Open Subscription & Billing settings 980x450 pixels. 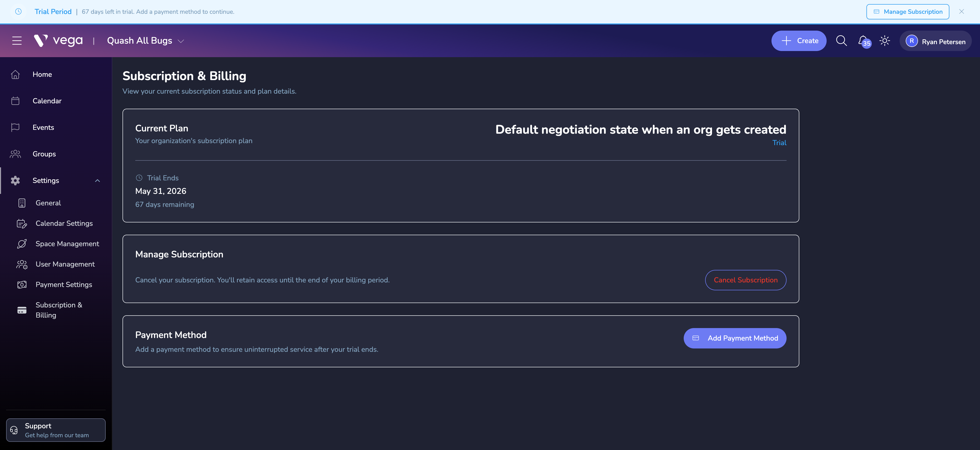[59, 310]
